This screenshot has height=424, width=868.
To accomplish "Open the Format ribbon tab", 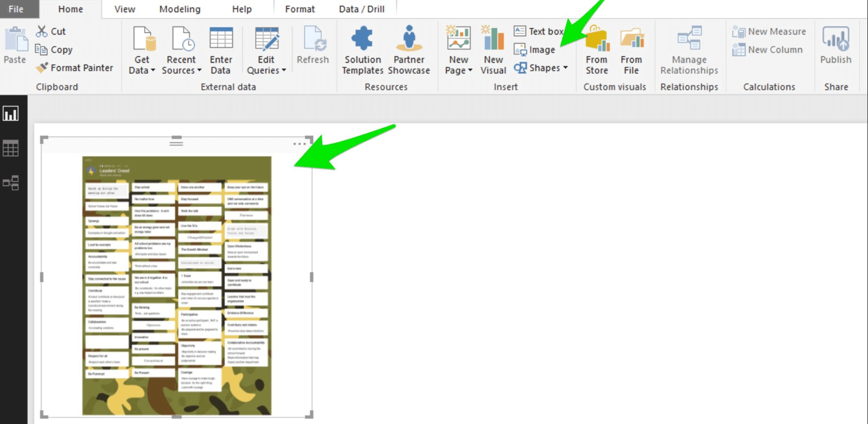I will pos(300,9).
